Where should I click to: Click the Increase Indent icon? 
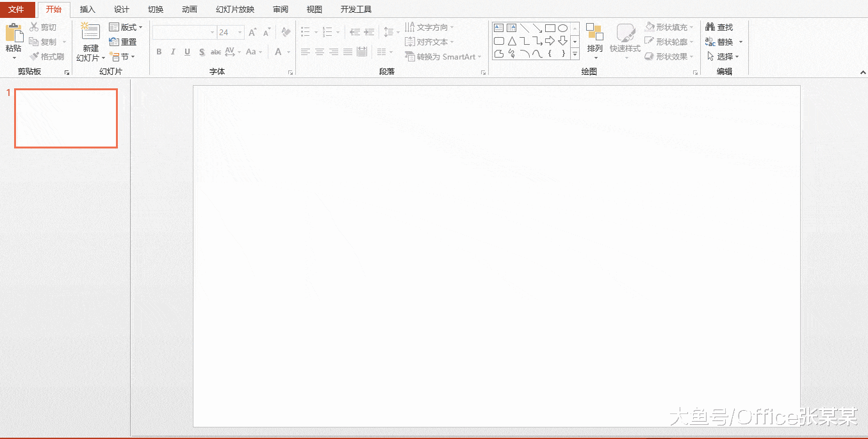(369, 32)
